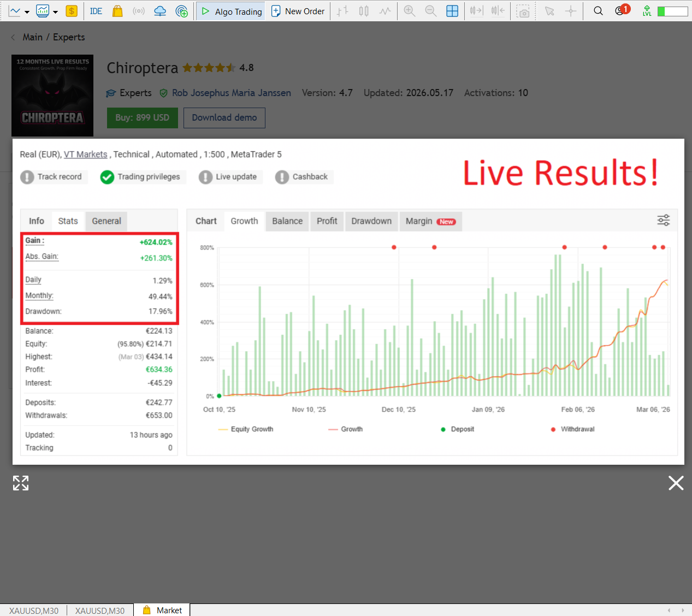The image size is (692, 616).
Task: Expand the chart type dropdown arrow
Action: point(27,11)
